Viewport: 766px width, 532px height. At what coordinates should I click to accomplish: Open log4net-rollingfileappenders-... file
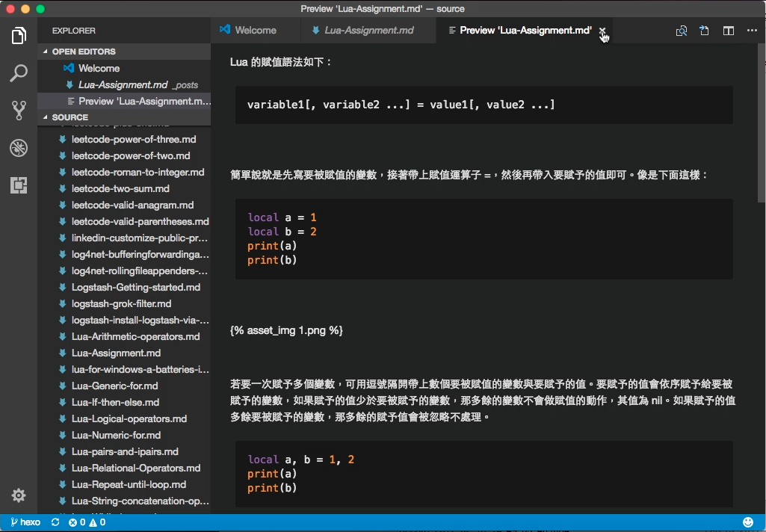(124, 270)
